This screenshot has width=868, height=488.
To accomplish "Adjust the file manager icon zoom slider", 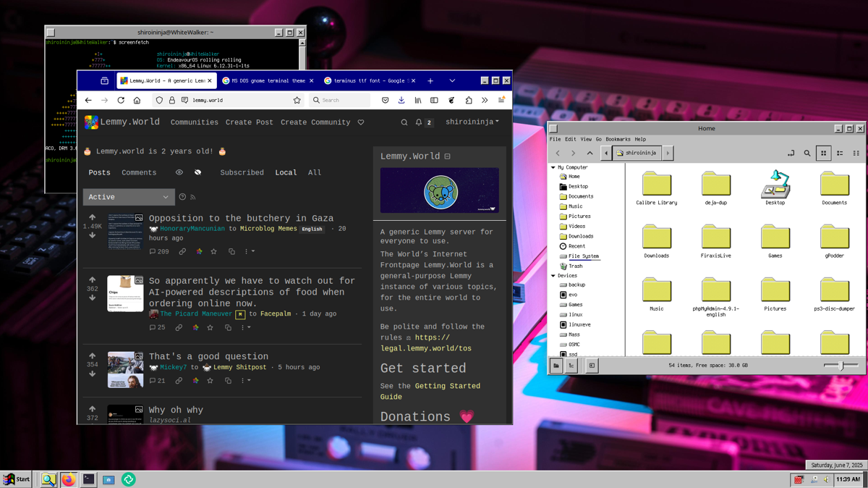I will [x=840, y=366].
